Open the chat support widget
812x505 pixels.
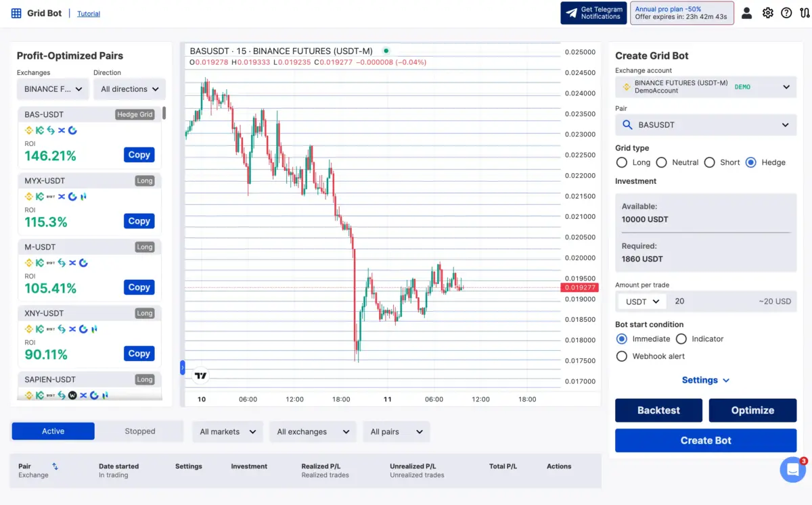coord(792,469)
